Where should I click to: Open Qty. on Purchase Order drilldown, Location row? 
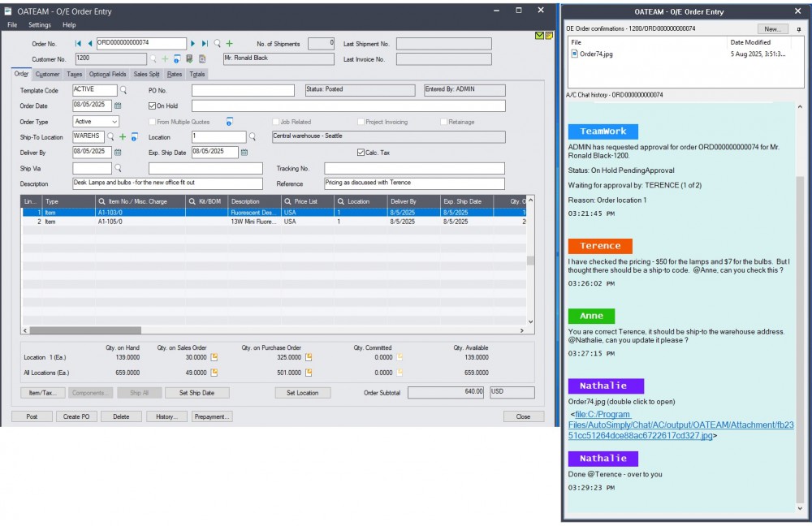309,357
